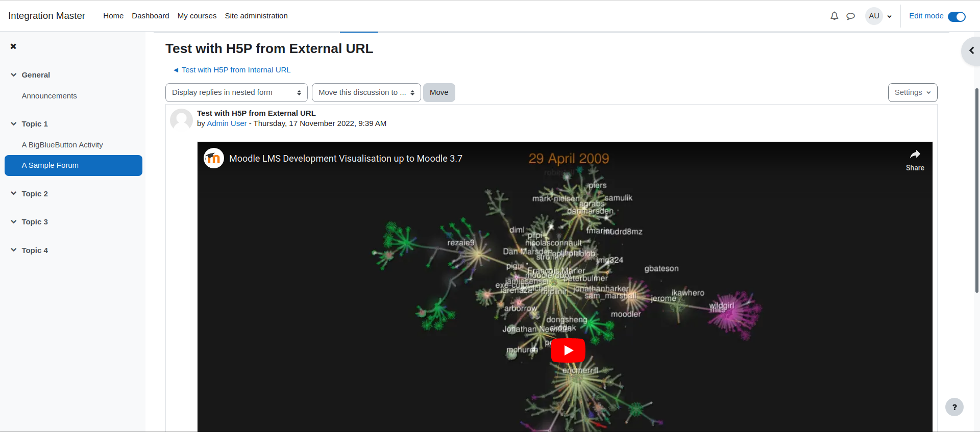Close the course index drawer
Viewport: 980px width, 432px height.
[13, 46]
